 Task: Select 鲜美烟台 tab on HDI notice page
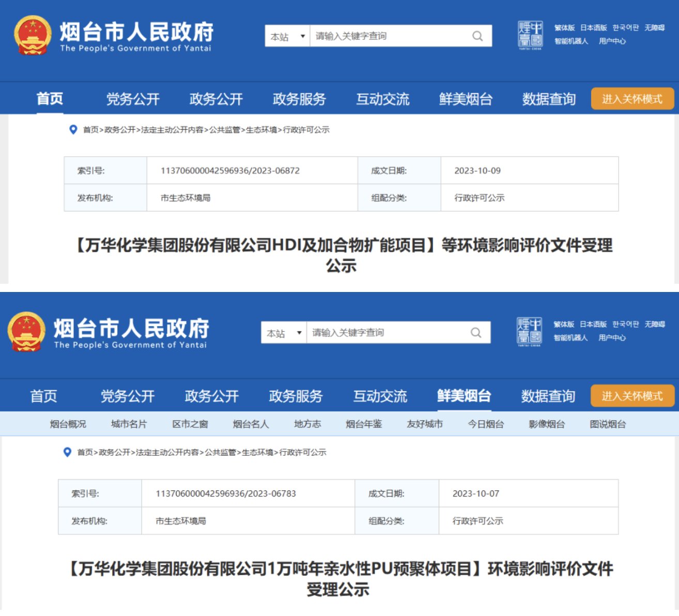click(466, 99)
